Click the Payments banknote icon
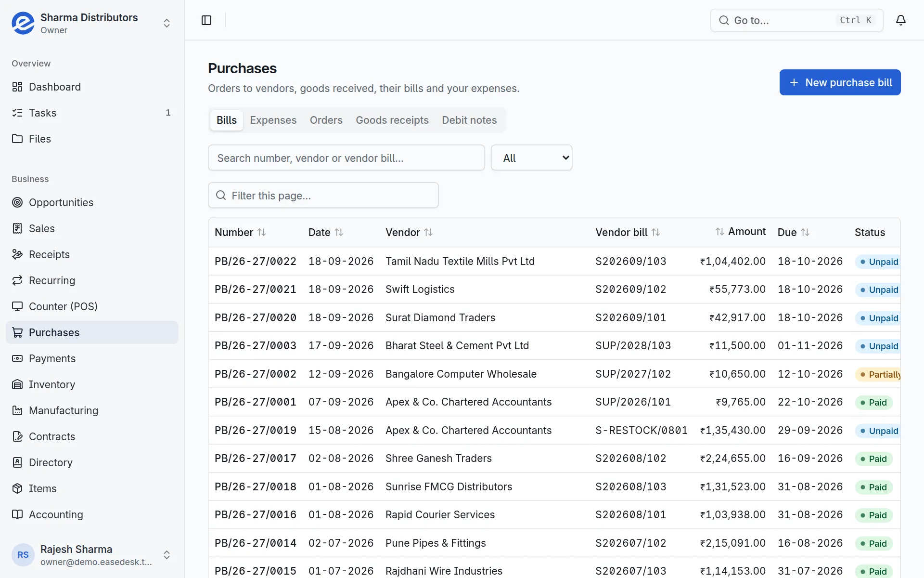This screenshot has width=924, height=578. [17, 358]
